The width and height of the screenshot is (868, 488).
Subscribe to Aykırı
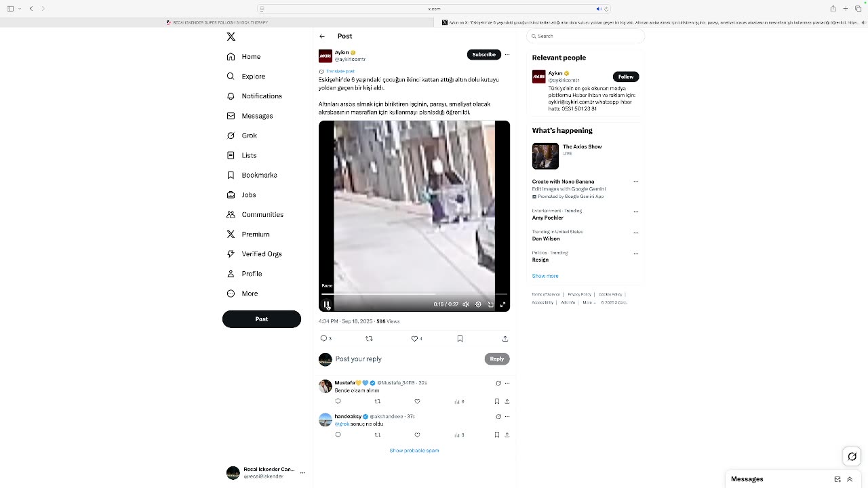pos(484,54)
